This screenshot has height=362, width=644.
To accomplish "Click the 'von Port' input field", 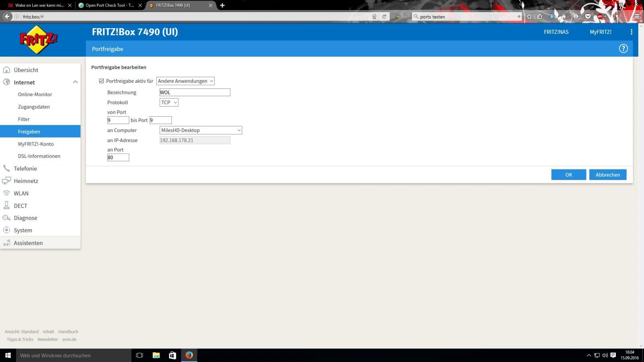I will (x=118, y=120).
